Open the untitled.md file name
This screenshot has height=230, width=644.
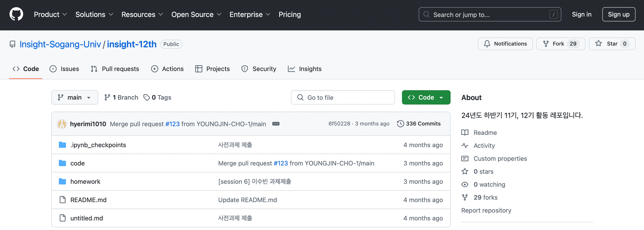pyautogui.click(x=86, y=218)
